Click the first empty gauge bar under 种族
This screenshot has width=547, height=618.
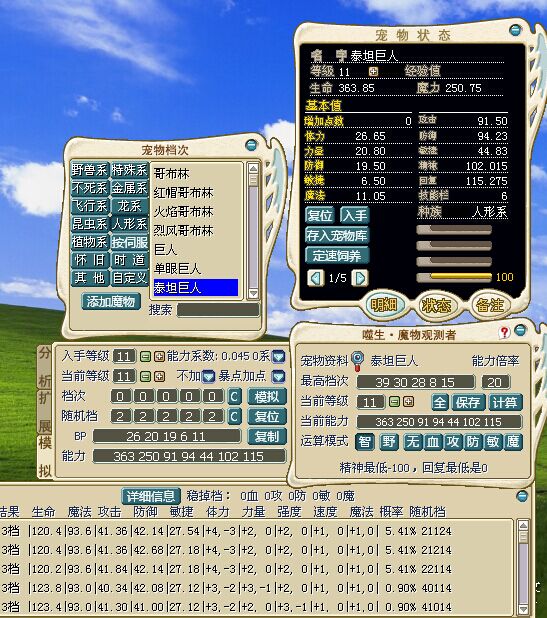[x=454, y=230]
